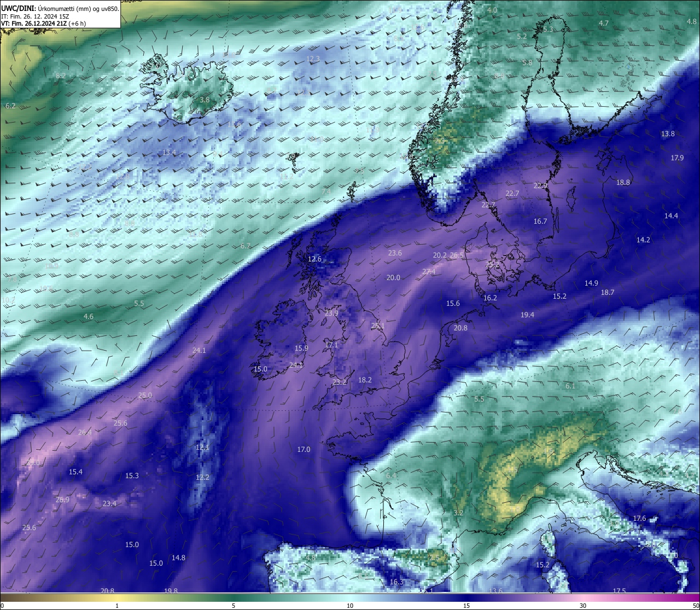The height and width of the screenshot is (610, 700).
Task: Click the 18.7 value label
Action: (x=608, y=293)
